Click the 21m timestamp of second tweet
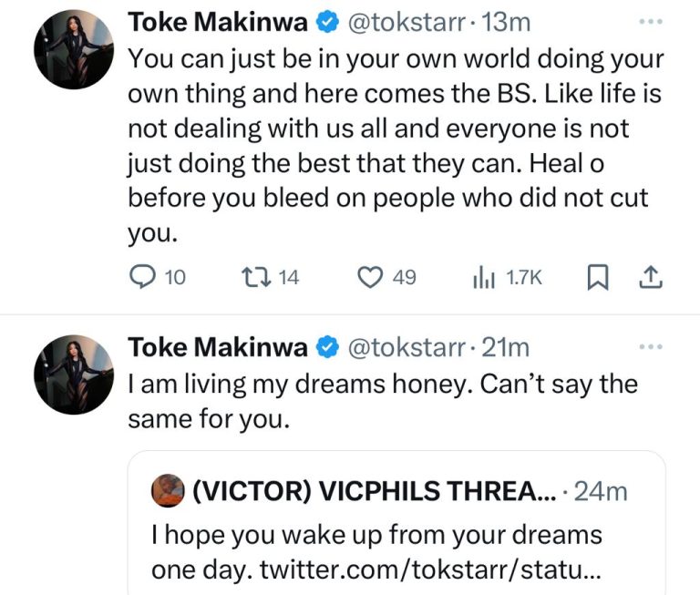The width and height of the screenshot is (700, 595). [509, 347]
